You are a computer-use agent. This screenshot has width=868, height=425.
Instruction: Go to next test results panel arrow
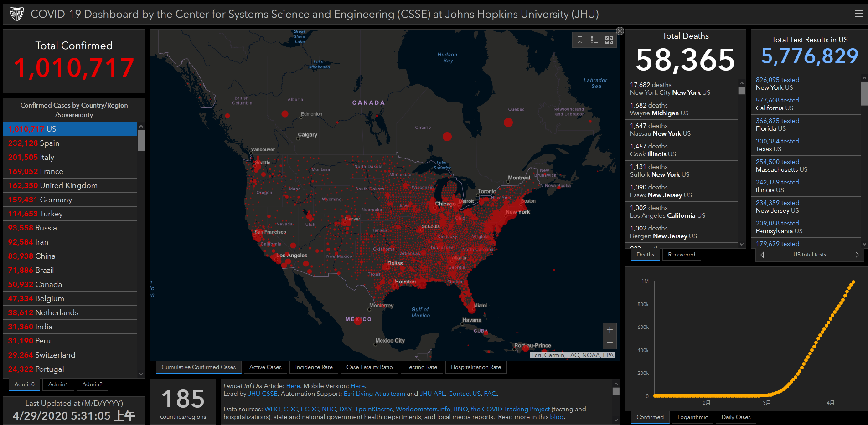click(857, 255)
